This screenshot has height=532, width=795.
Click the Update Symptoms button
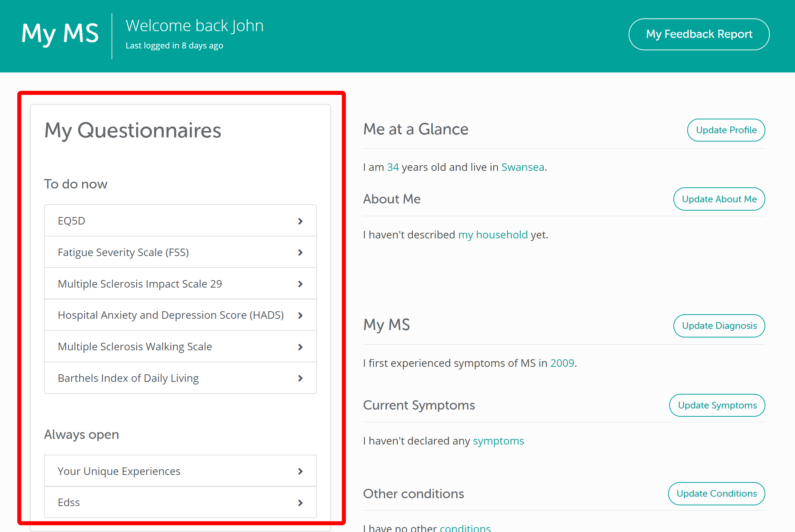[717, 405]
